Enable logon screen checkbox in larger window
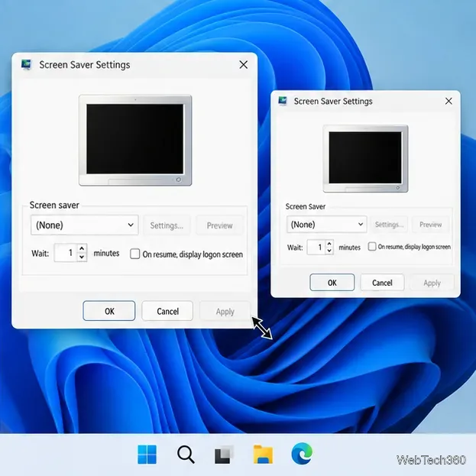This screenshot has height=476, width=476. pyautogui.click(x=134, y=254)
